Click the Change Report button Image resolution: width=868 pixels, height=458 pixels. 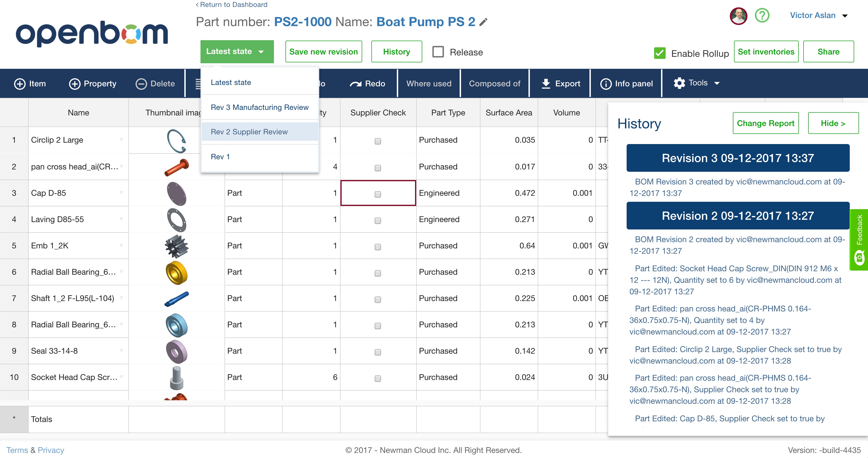pyautogui.click(x=765, y=123)
